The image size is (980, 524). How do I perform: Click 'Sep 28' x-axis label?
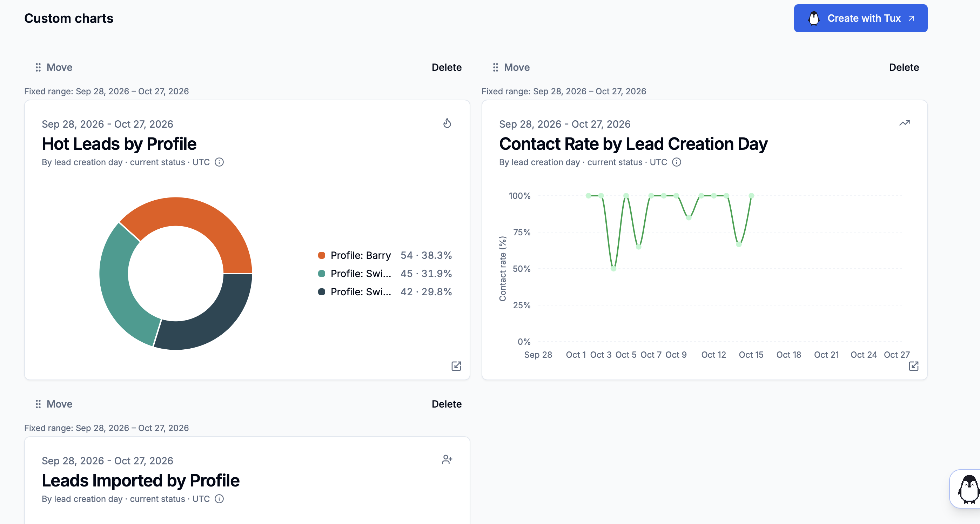pos(538,355)
